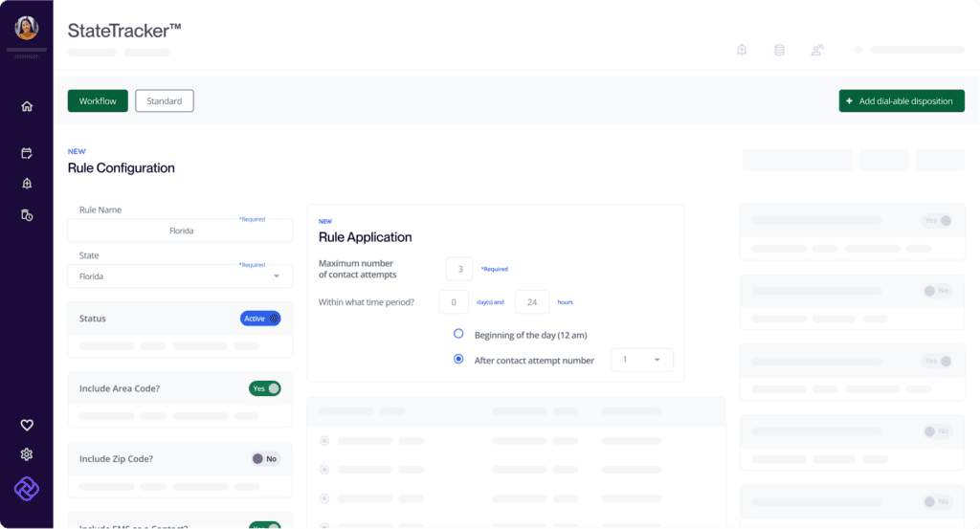The image size is (980, 529).
Task: Click Add dial-able disposition button
Action: point(902,100)
